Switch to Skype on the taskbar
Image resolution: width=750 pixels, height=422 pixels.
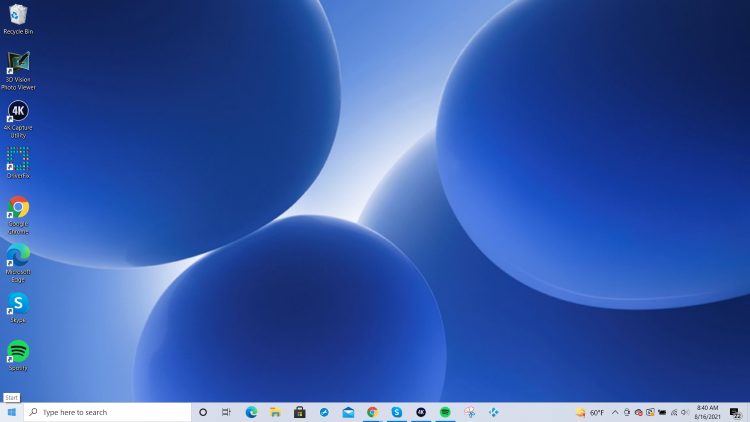click(397, 412)
